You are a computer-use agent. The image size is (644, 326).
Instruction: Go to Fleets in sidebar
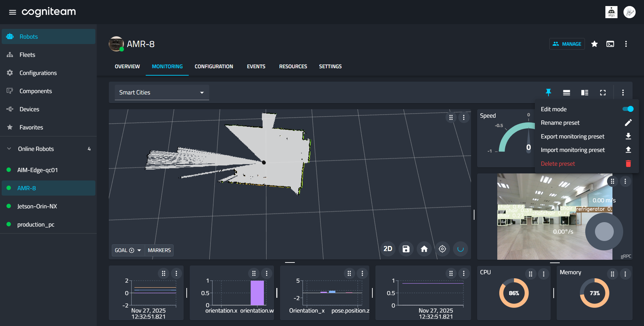pyautogui.click(x=48, y=55)
